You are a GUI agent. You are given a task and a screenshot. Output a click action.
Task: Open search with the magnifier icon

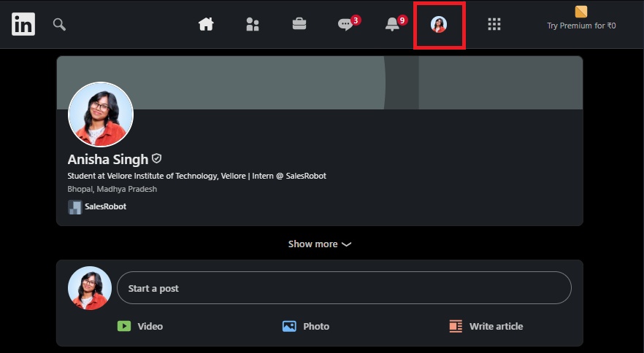[59, 24]
